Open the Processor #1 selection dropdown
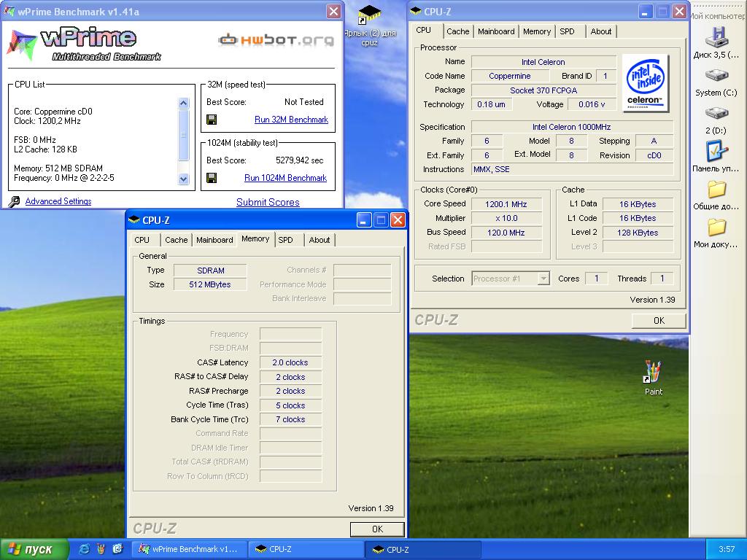 coord(543,279)
